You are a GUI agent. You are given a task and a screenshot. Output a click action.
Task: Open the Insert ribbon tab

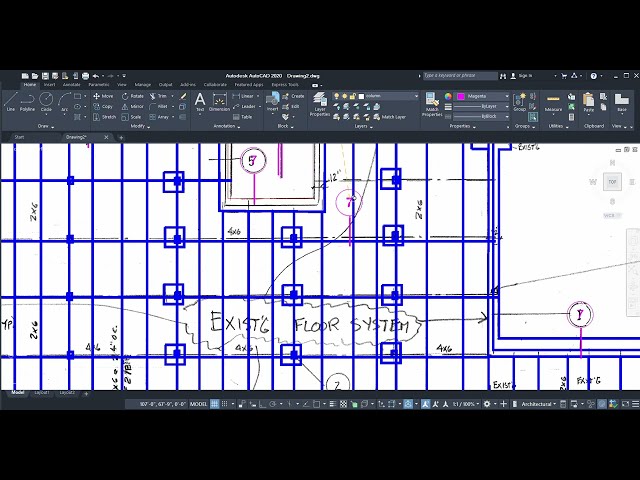click(49, 85)
